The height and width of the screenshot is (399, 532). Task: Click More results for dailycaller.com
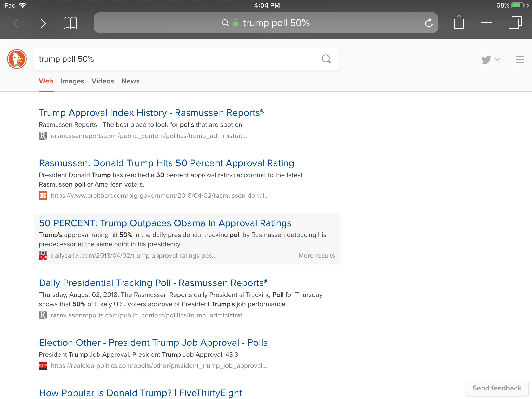click(316, 256)
